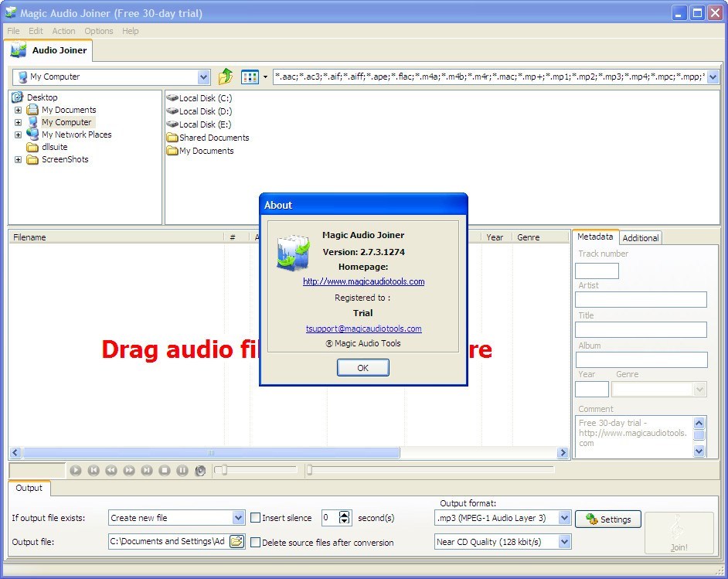Screen dimensions: 728x579
Task: Select the Output tab
Action: 29,488
